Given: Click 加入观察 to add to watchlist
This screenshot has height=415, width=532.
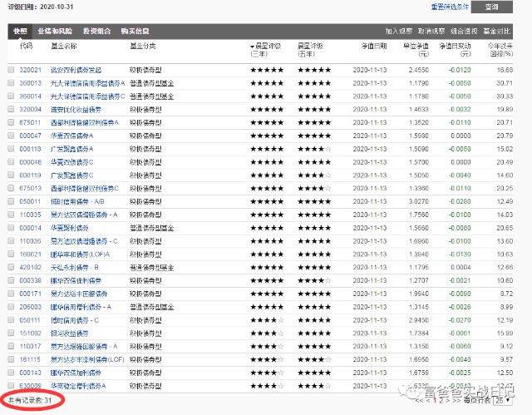Looking at the screenshot, I should coord(399,31).
